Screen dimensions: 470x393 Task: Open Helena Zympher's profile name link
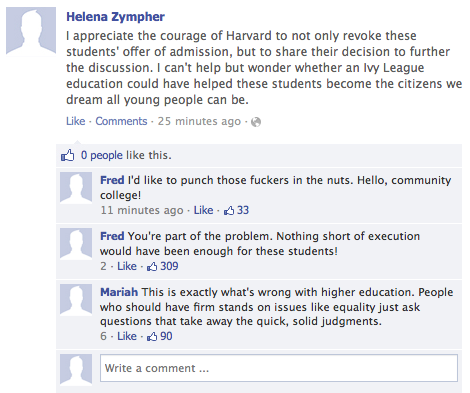coord(115,17)
